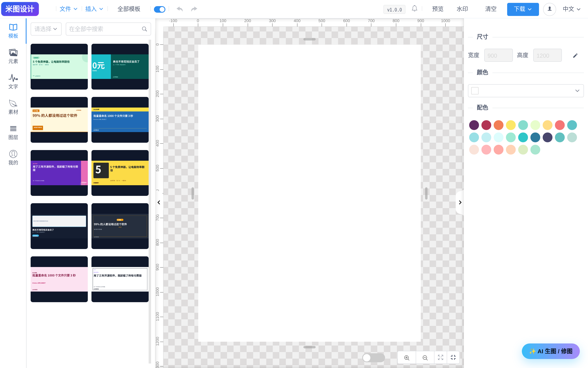Pick the dark purple palette swatch

[474, 125]
